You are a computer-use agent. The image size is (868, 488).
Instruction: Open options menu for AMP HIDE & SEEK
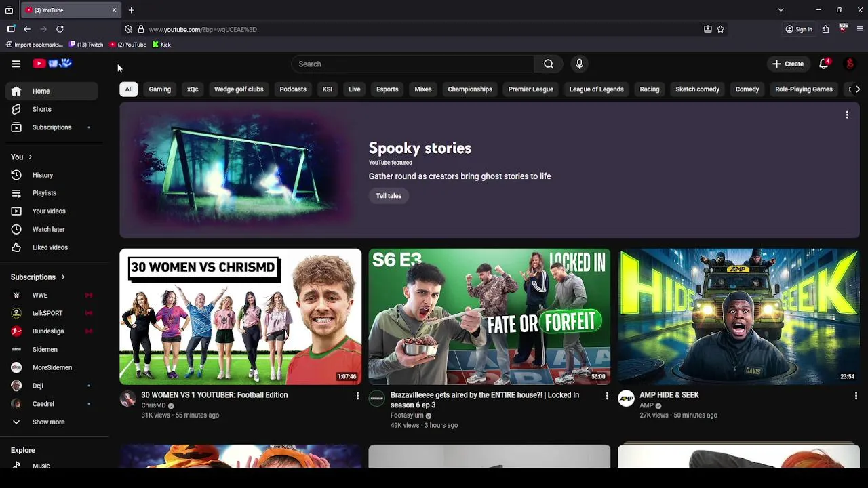[856, 396]
